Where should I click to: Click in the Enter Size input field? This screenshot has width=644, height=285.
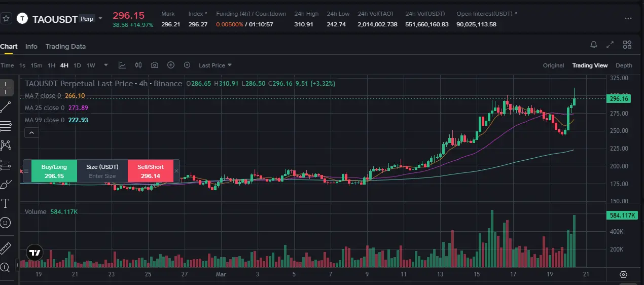[102, 176]
